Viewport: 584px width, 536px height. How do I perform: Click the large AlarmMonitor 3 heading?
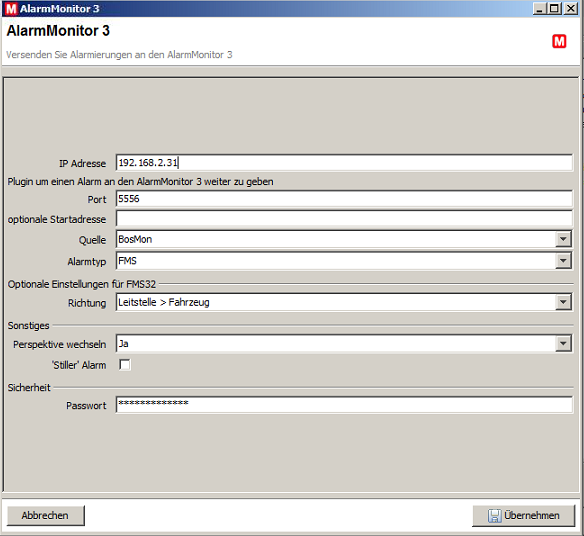pos(58,31)
